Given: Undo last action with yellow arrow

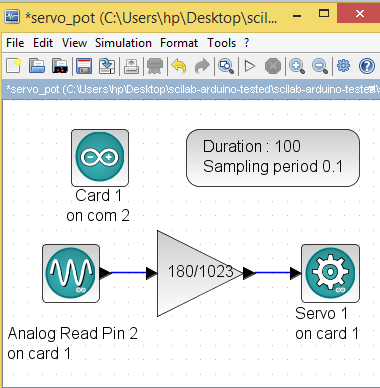Looking at the screenshot, I should point(179,66).
